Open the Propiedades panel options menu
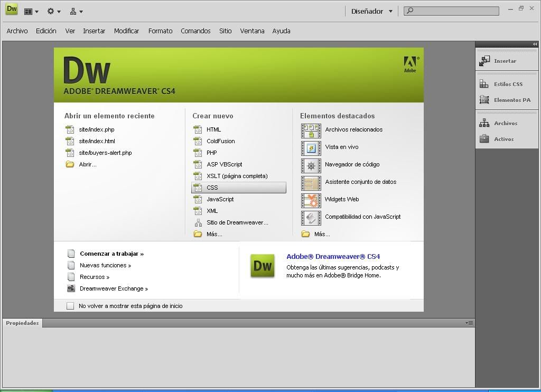This screenshot has width=541, height=392. pos(469,323)
